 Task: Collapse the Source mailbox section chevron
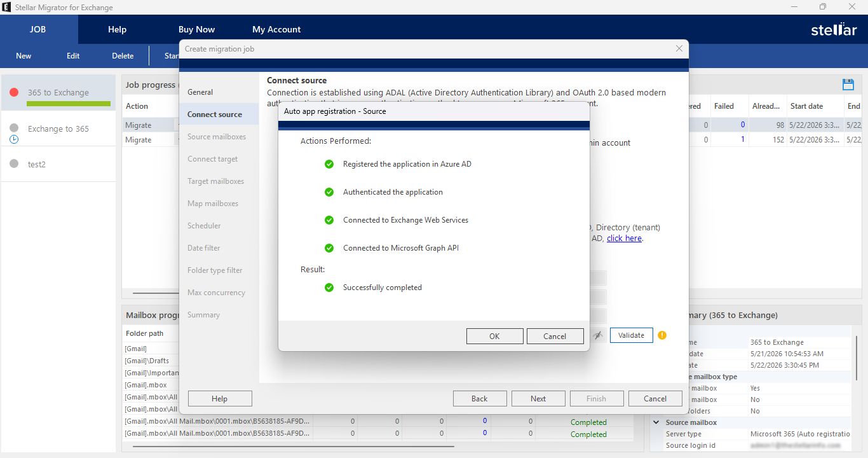pos(656,422)
